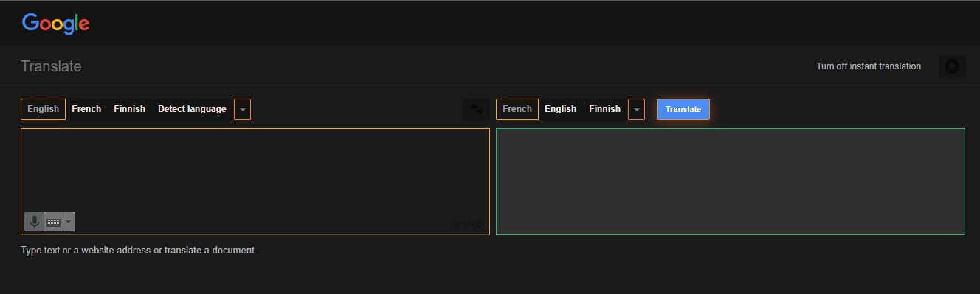980x294 pixels.
Task: Open the Phrasebook star icon
Action: pos(952,66)
